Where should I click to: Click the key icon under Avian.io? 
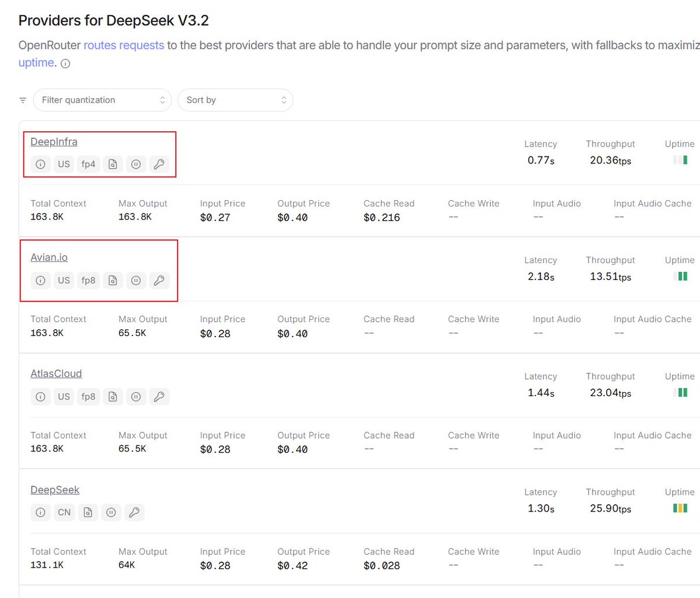(x=159, y=281)
